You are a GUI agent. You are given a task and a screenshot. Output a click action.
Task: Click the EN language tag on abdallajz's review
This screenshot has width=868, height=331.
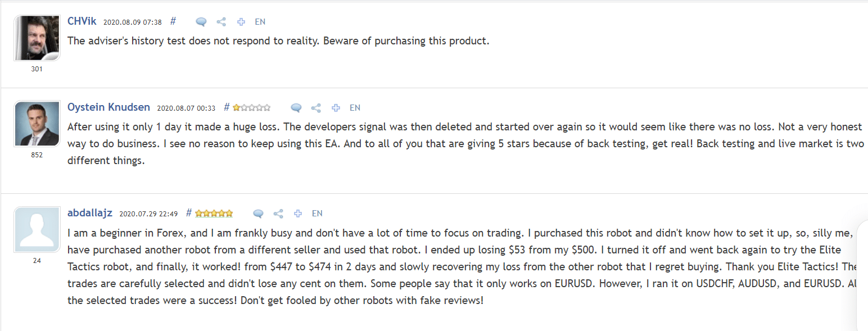(317, 214)
